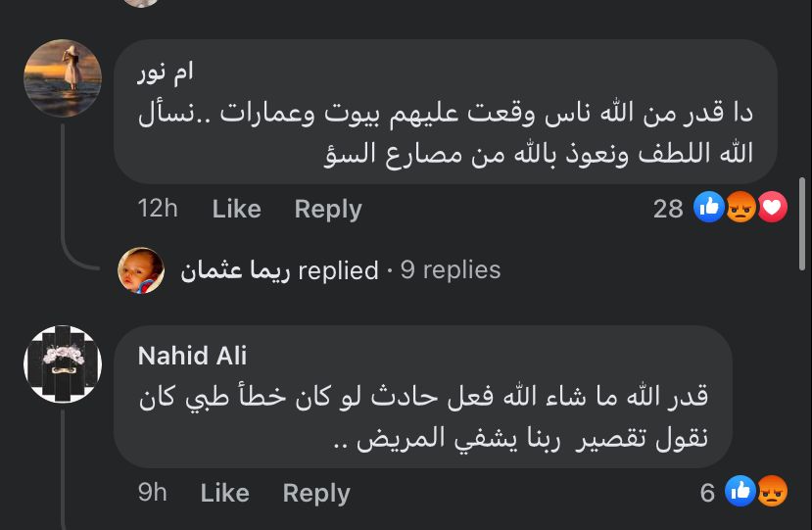Open Nahid Ali's profile picture
This screenshot has width=812, height=530.
pos(63,364)
